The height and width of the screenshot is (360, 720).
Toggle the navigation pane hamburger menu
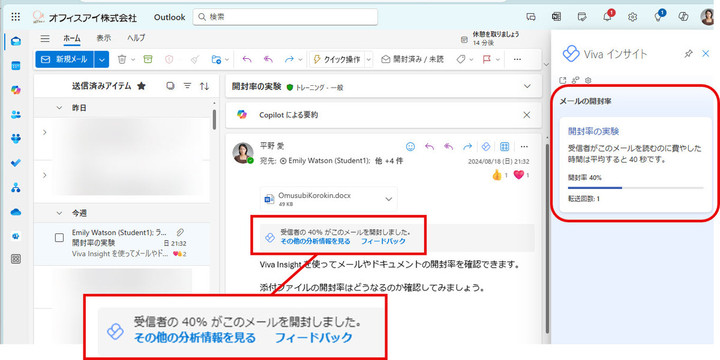click(x=45, y=38)
